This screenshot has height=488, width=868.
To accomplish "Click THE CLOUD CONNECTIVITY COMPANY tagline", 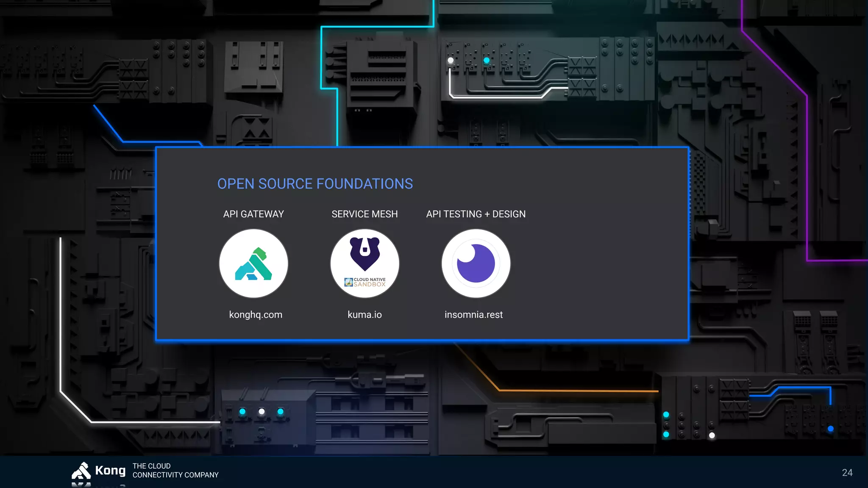I will pyautogui.click(x=175, y=471).
